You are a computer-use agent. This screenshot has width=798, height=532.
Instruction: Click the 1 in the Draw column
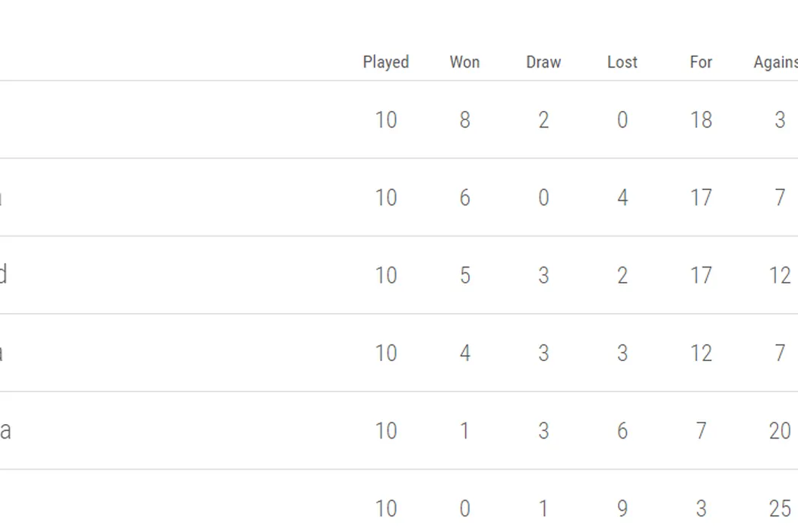(543, 508)
